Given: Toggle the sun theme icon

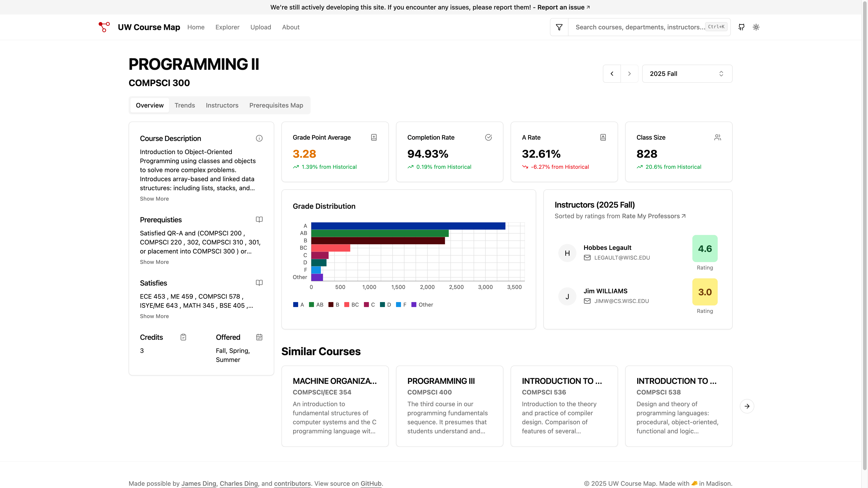Looking at the screenshot, I should [x=756, y=27].
